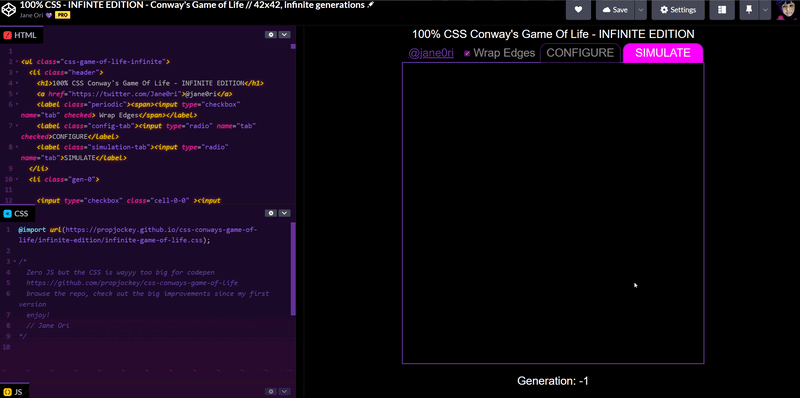Toggle the Wrap Edges checkbox
Viewport: 800px width, 398px height.
[x=467, y=54]
